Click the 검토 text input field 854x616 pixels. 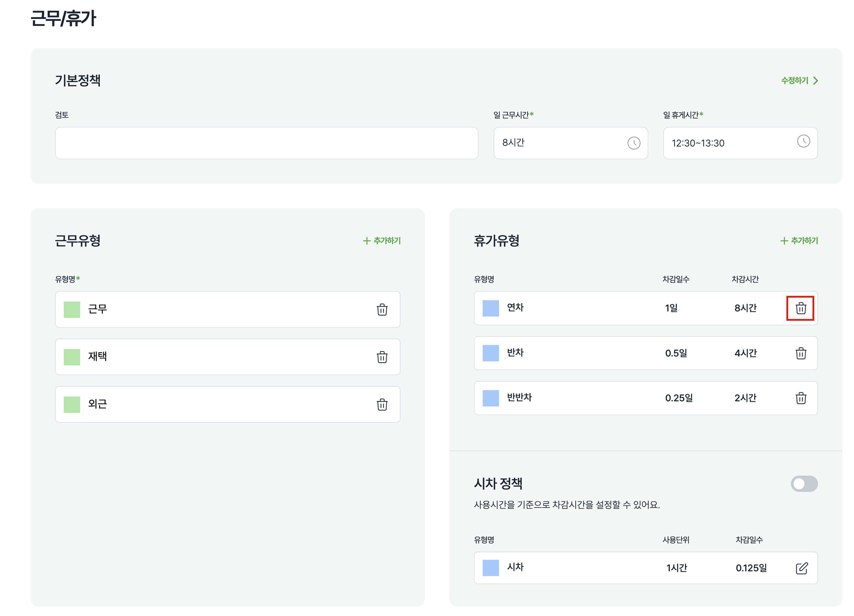267,143
